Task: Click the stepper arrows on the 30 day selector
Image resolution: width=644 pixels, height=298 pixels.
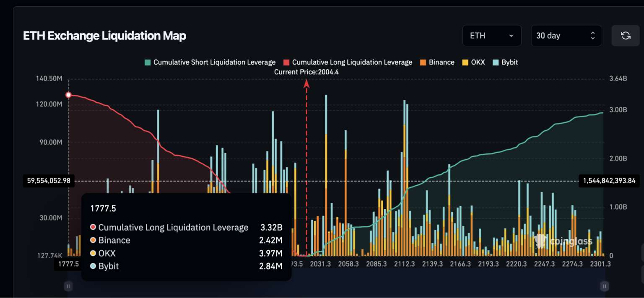Action: (592, 36)
